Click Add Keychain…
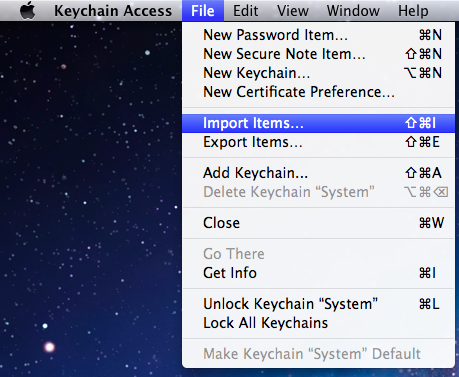The image size is (459, 377). 318,173
